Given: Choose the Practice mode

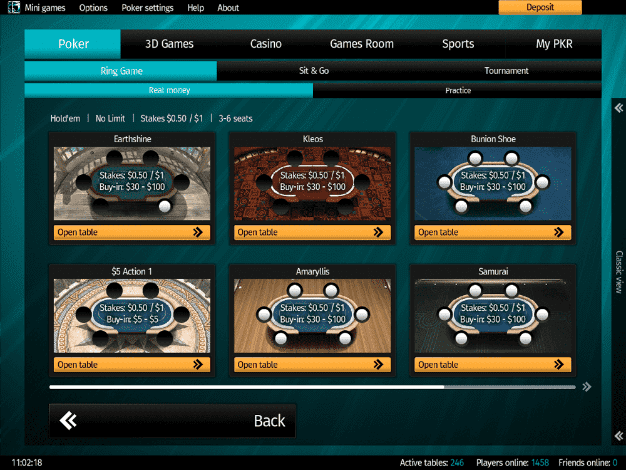Looking at the screenshot, I should tap(458, 90).
